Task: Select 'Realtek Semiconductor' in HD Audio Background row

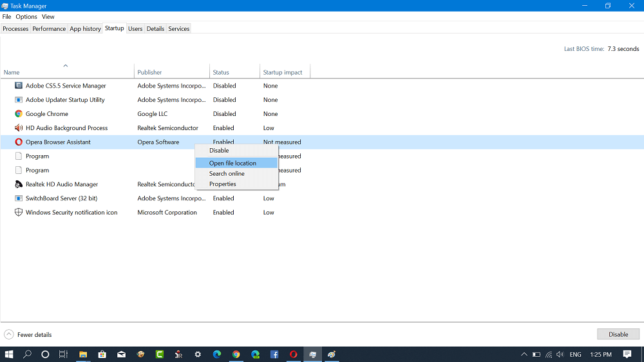Action: coord(167,128)
